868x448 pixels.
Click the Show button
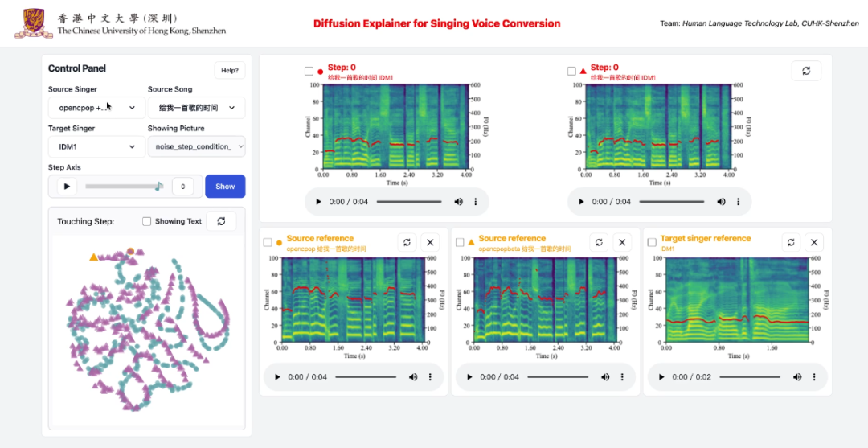[x=225, y=187]
